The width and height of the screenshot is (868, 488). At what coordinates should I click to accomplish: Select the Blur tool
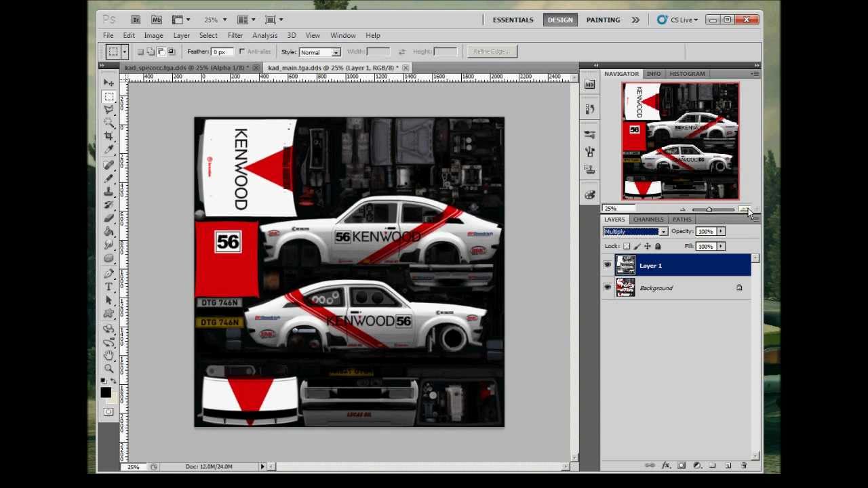pos(108,245)
